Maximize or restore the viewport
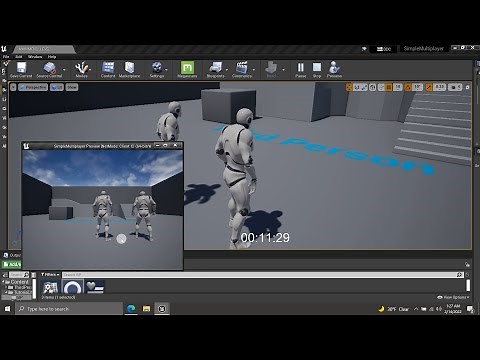Screen dimensions: 480x360 point(467,87)
